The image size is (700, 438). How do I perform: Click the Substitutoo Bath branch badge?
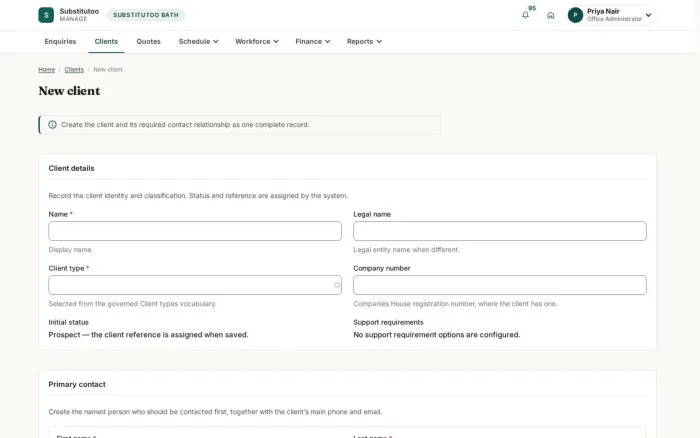tap(146, 15)
